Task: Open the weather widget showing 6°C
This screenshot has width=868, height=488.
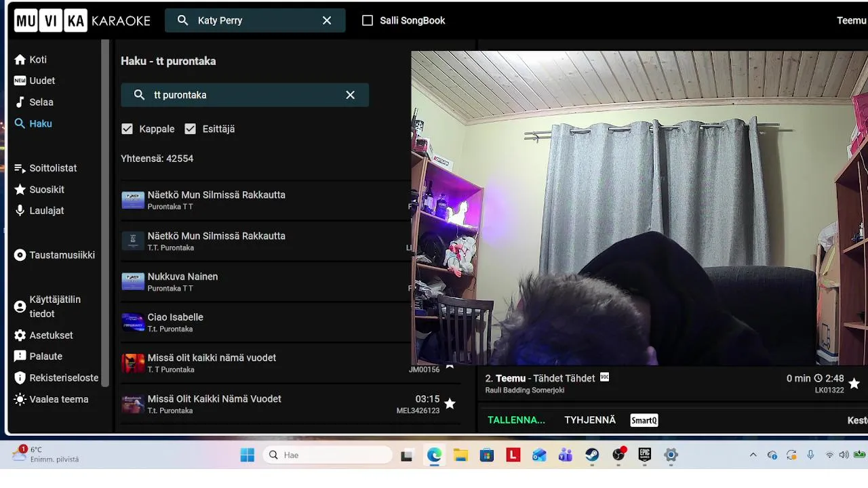Action: [x=46, y=454]
